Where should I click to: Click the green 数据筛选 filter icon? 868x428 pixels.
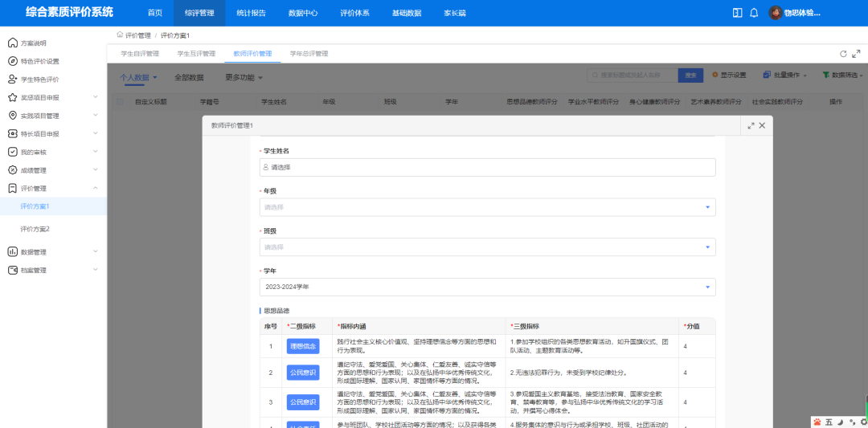[x=825, y=75]
